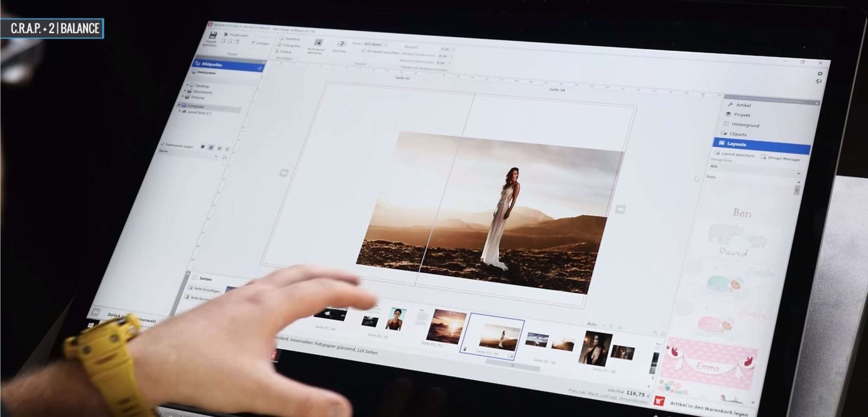Click the Seite 93 page label
This screenshot has height=417, width=868.
(x=402, y=78)
